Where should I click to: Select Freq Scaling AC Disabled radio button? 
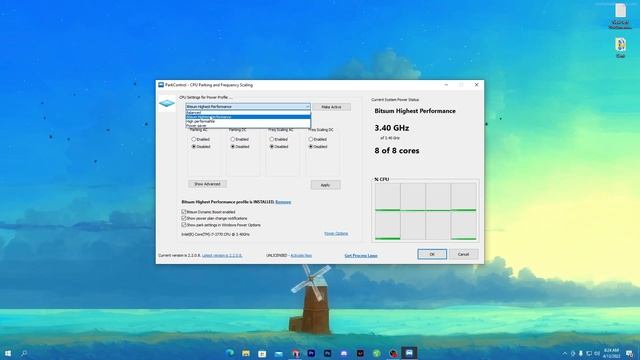click(271, 147)
